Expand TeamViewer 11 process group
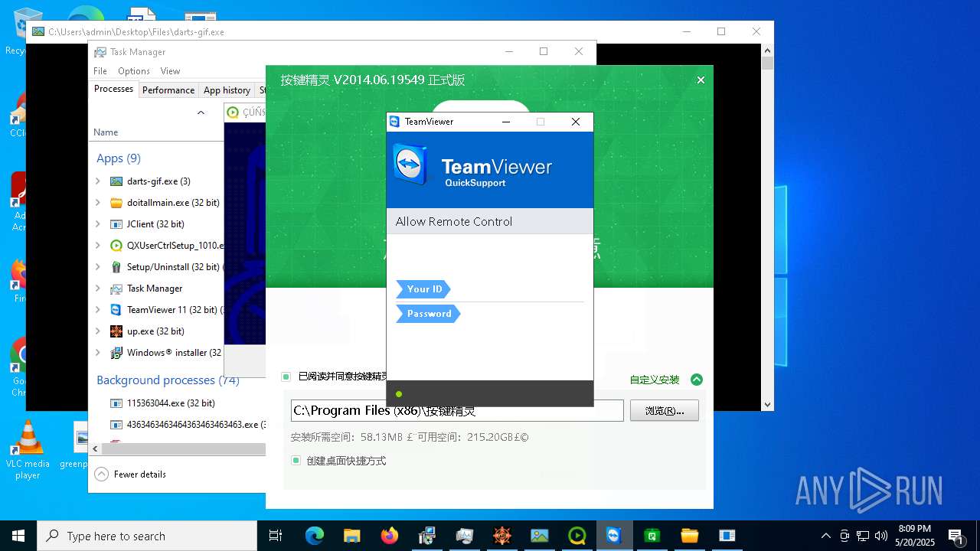 [x=98, y=310]
